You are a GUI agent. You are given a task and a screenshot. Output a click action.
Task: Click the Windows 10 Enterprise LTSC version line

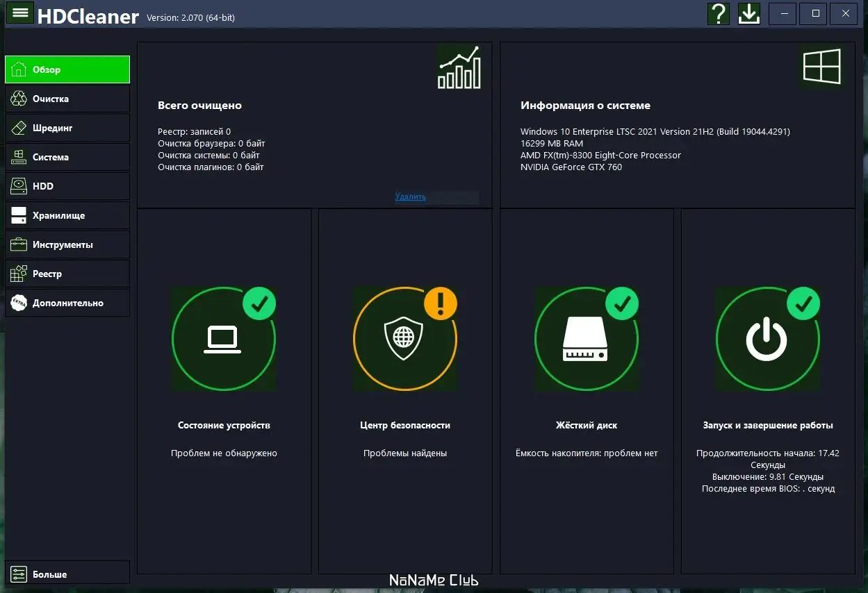click(x=655, y=131)
